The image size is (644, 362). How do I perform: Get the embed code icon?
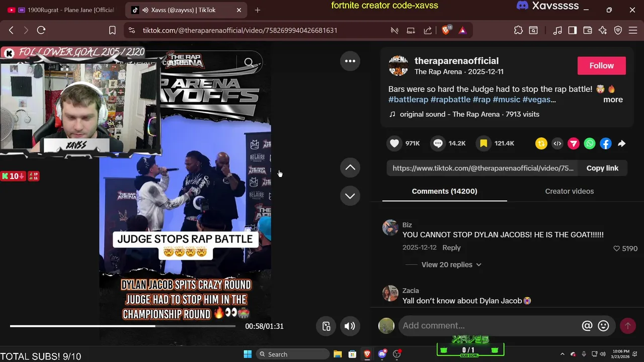point(557,144)
